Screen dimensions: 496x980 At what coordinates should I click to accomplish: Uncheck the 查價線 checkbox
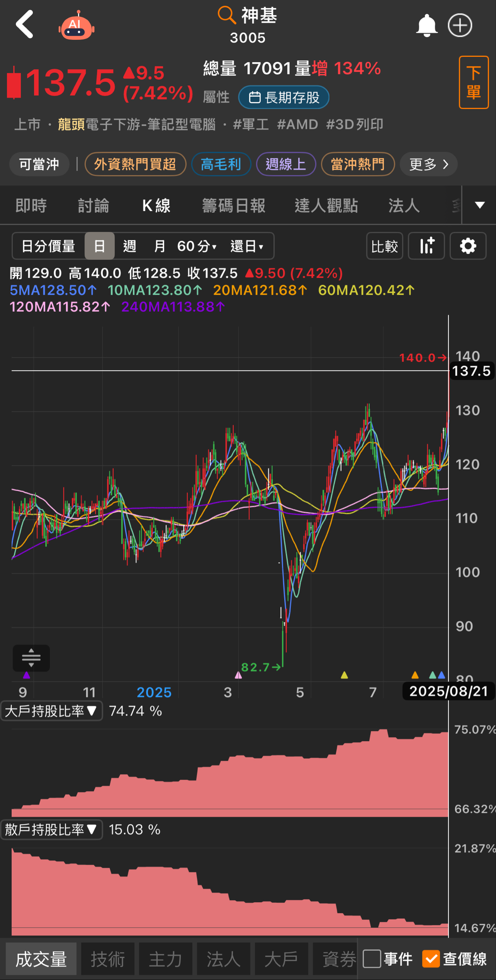pos(431,959)
